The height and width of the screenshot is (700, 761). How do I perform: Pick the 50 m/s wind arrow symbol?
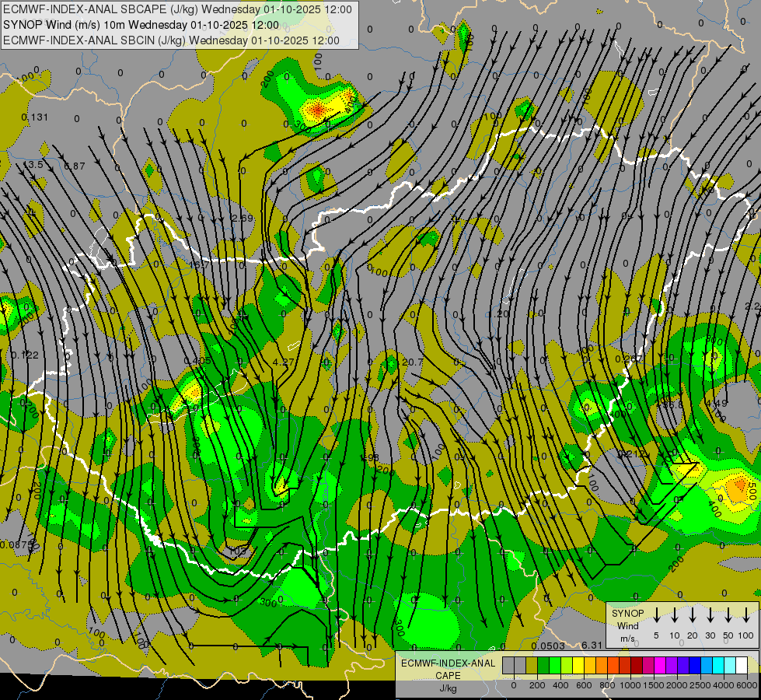[728, 616]
